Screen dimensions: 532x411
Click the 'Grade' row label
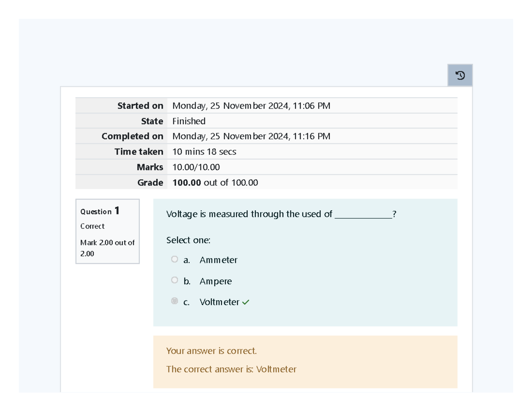pyautogui.click(x=150, y=182)
